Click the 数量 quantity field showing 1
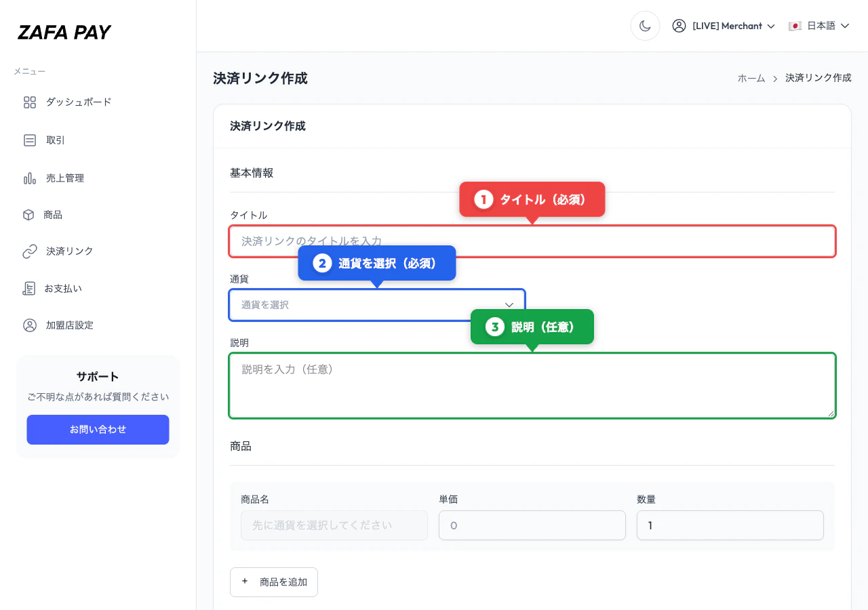Viewport: 868px width, 610px height. click(730, 525)
